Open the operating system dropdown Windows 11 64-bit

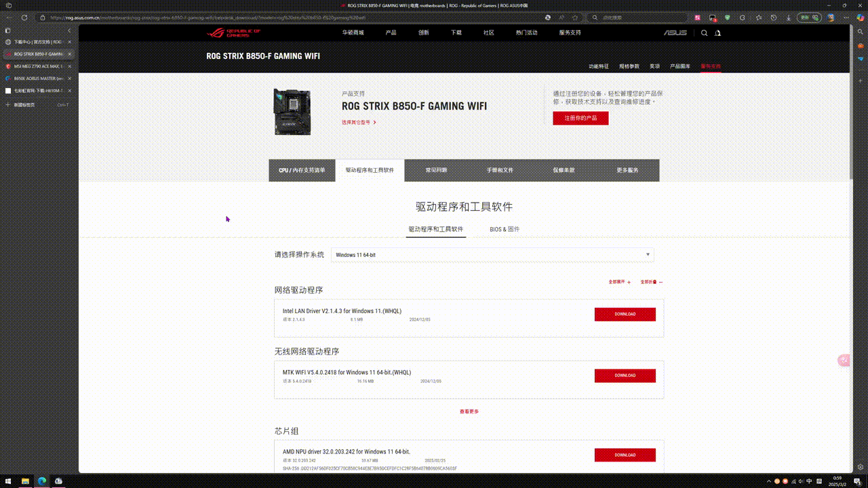[492, 255]
